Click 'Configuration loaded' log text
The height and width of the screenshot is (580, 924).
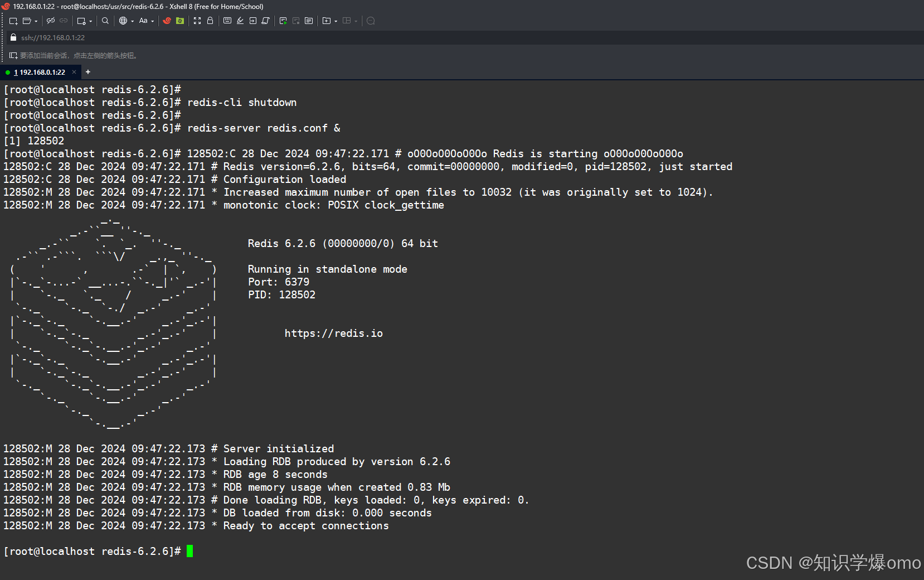coord(285,180)
